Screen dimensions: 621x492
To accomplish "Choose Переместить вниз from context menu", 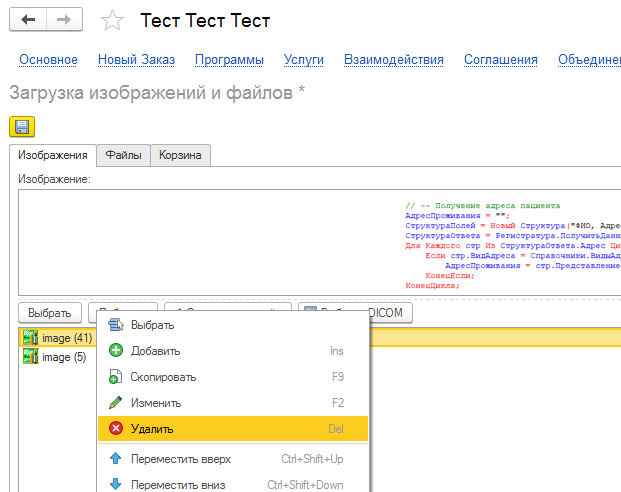I will tap(178, 485).
